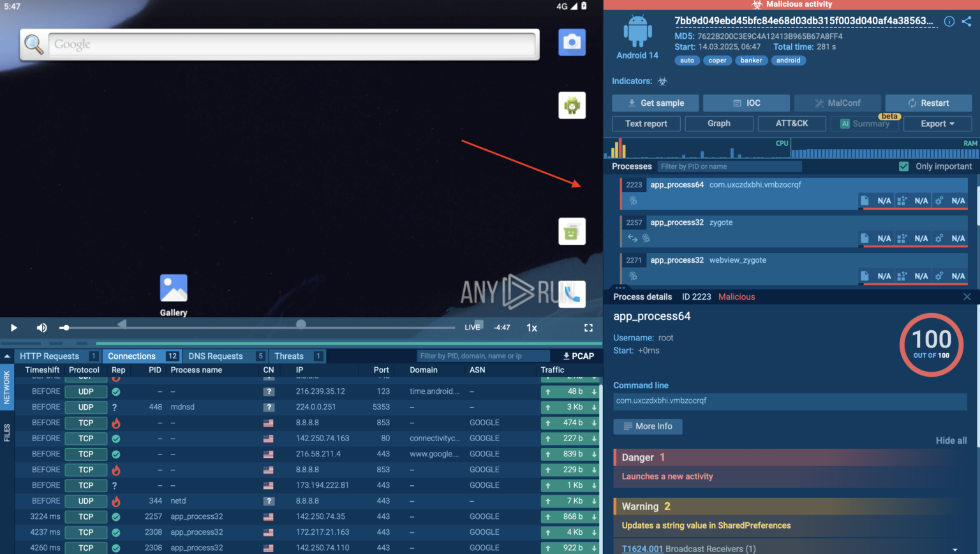The height and width of the screenshot is (554, 980).
Task: Open the Export dropdown
Action: [x=937, y=124]
